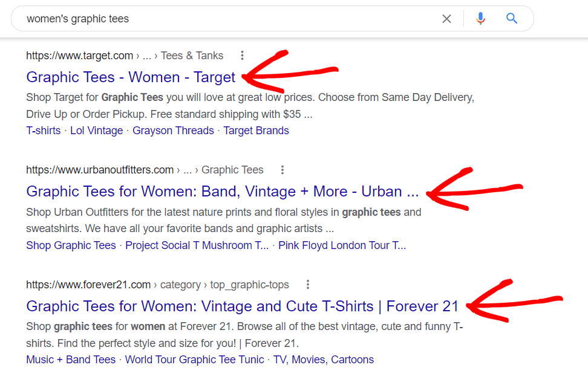Follow the Lol Vintage sitelink
This screenshot has width=588, height=382.
click(x=97, y=131)
